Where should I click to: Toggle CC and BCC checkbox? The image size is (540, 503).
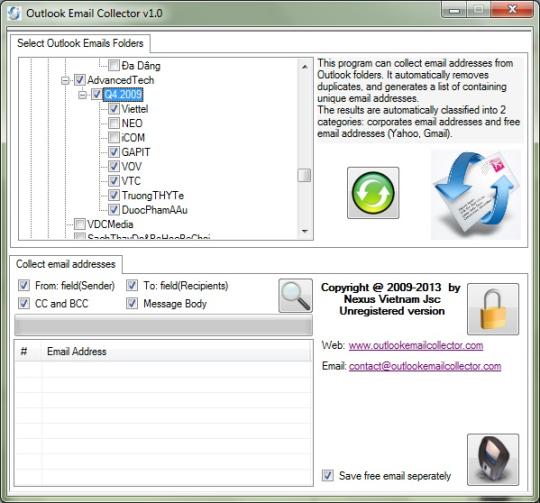pos(24,303)
